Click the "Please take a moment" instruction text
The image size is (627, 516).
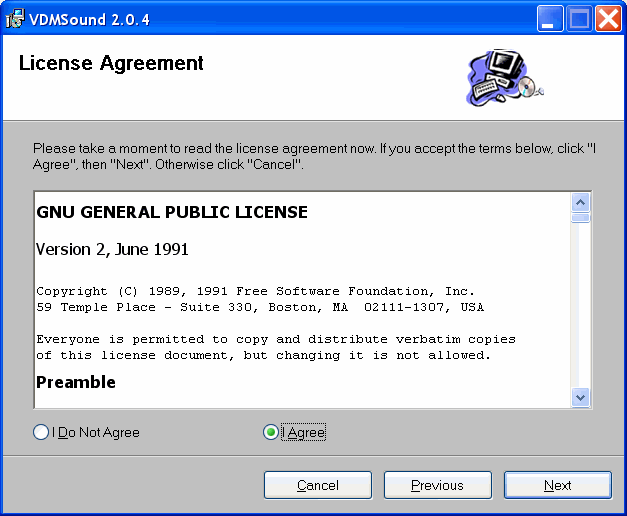(x=314, y=156)
